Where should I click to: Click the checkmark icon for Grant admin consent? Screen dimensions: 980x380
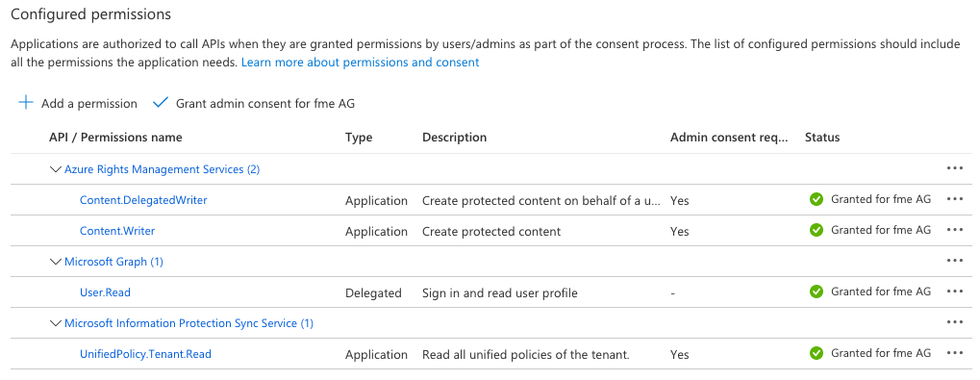161,103
